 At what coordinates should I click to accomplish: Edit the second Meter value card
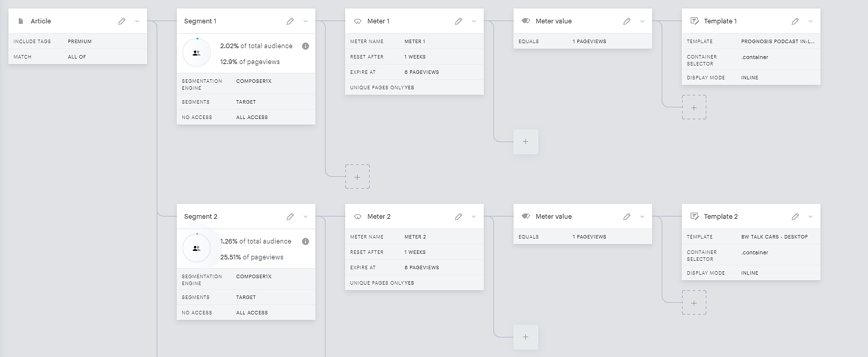point(627,217)
